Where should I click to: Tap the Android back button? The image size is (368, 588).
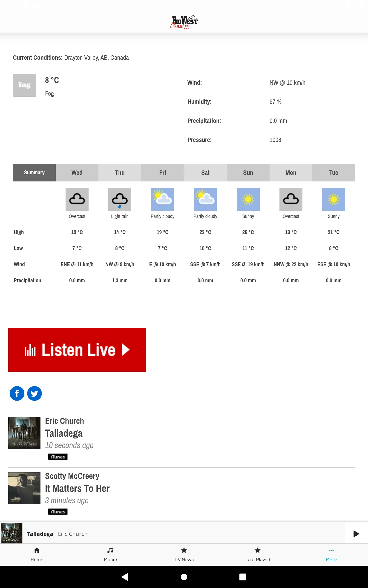click(x=125, y=577)
